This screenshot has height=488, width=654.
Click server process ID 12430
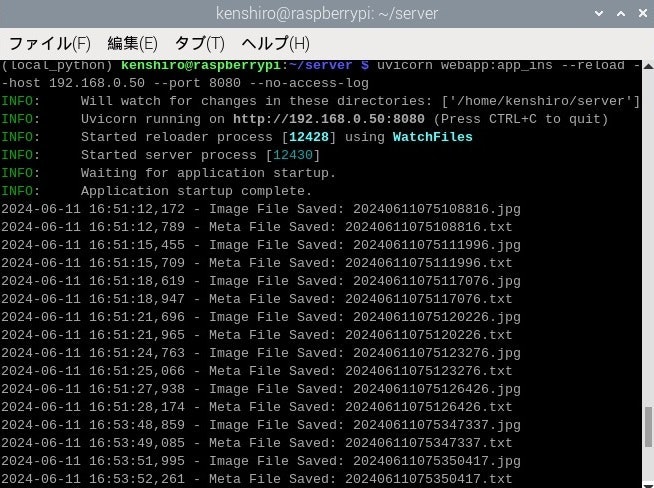[x=293, y=155]
